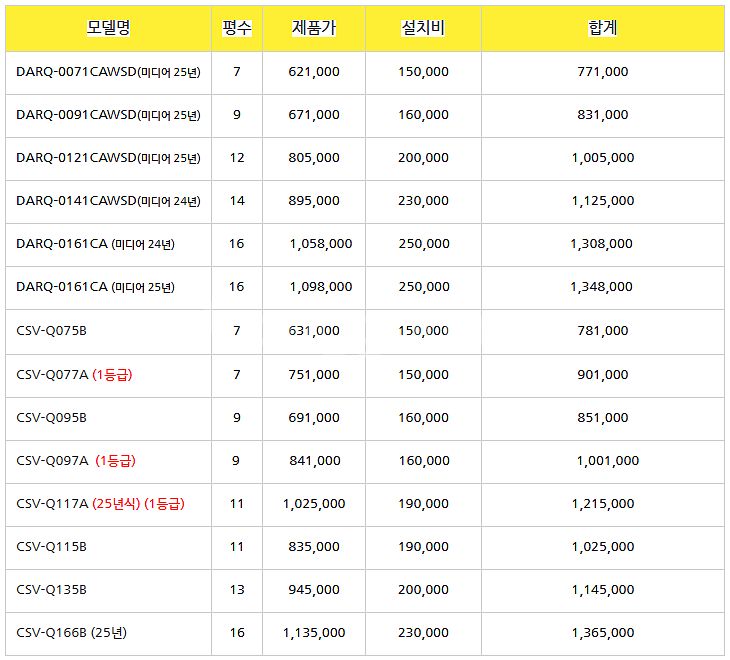Click total 1,005,000

[602, 158]
